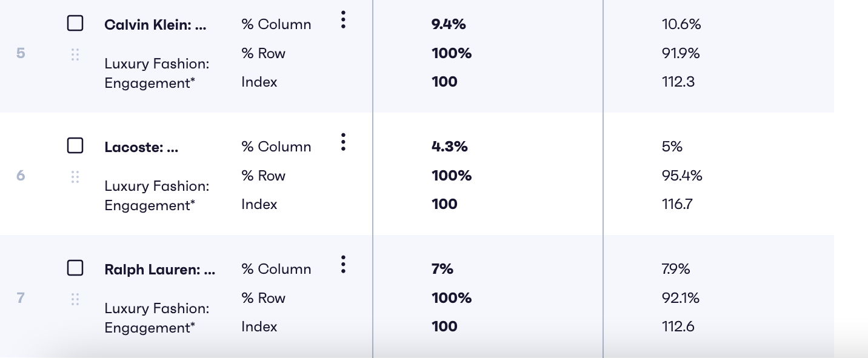Click the drag handle on row 7
Image resolution: width=868 pixels, height=358 pixels.
click(x=75, y=299)
